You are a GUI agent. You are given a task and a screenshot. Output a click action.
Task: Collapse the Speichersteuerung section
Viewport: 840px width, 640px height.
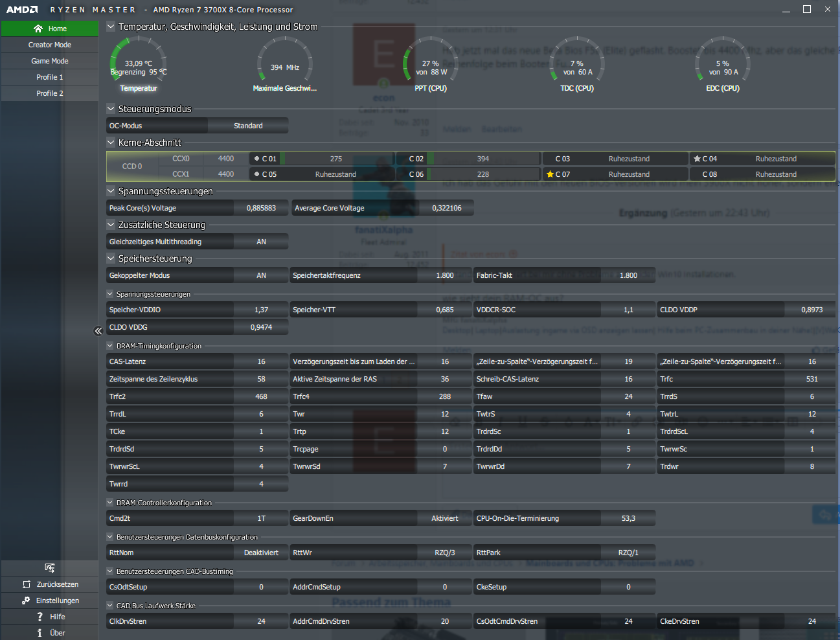111,258
